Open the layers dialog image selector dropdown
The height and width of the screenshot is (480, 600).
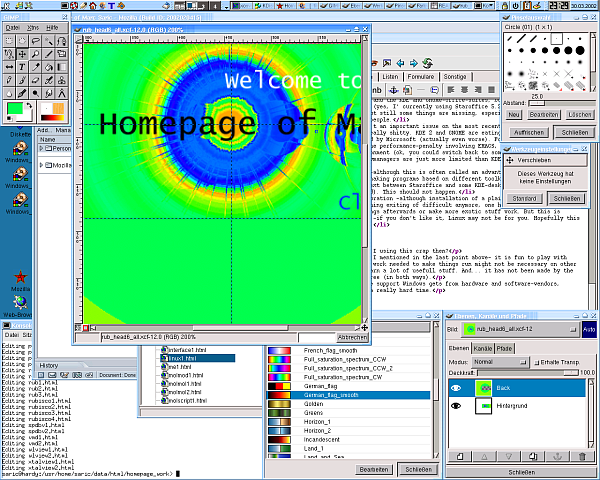[520, 328]
